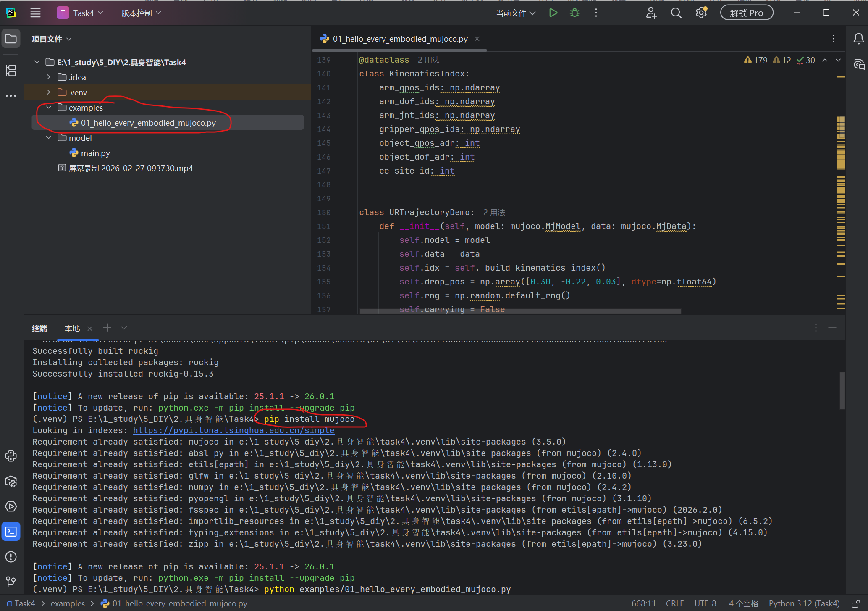Open IDE settings gear
Image resolution: width=868 pixels, height=611 pixels.
(701, 13)
